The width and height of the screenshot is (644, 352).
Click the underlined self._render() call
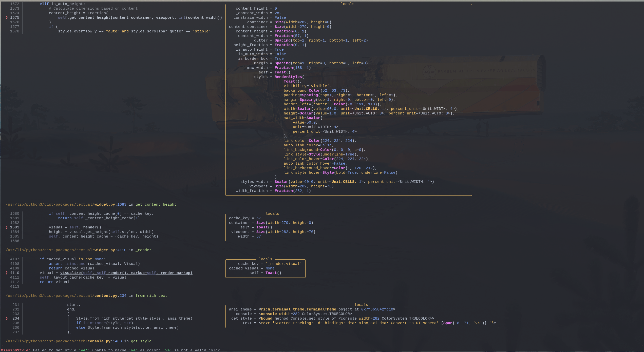click(85, 227)
